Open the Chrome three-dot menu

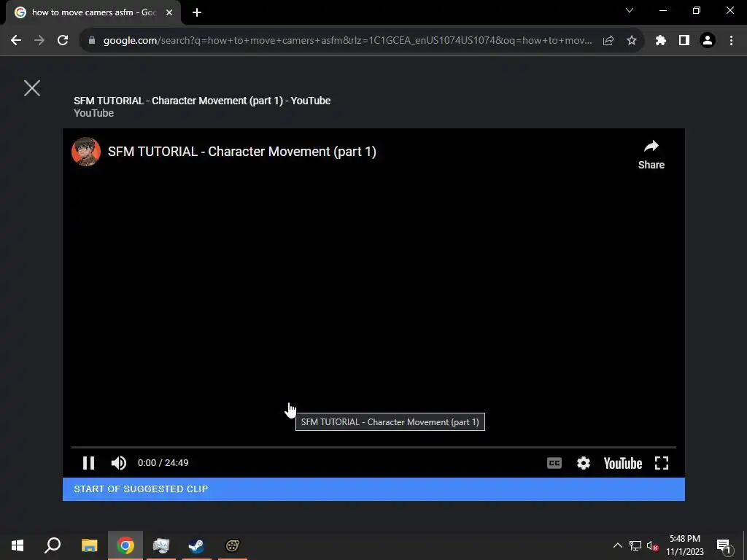tap(731, 41)
